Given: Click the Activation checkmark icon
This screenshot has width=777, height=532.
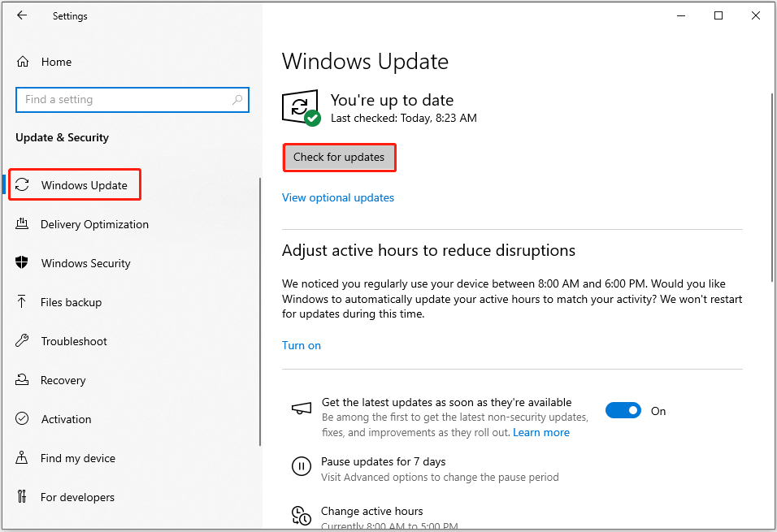Looking at the screenshot, I should pos(23,419).
